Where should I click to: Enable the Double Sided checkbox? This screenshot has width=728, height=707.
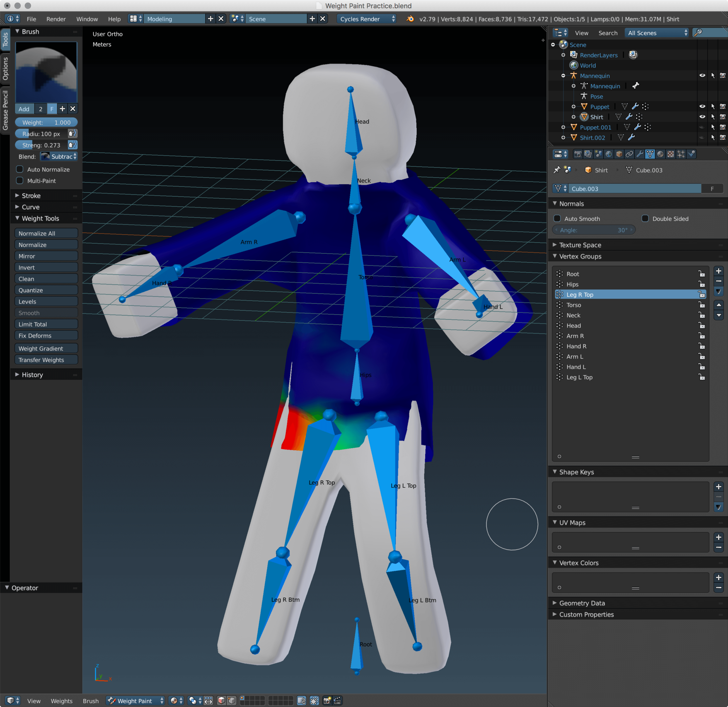[645, 218]
